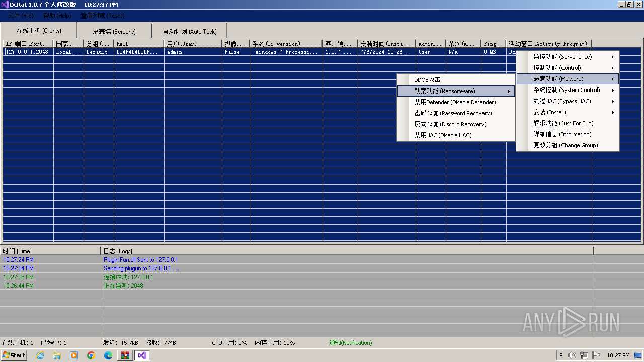The image size is (644, 362).
Task: Select Discord Recovery menu entry
Action: coord(456,124)
